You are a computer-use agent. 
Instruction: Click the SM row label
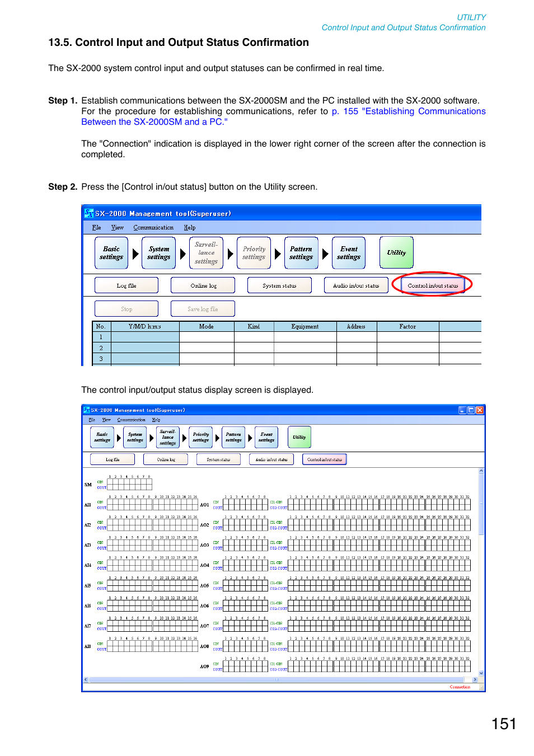[x=88, y=485]
